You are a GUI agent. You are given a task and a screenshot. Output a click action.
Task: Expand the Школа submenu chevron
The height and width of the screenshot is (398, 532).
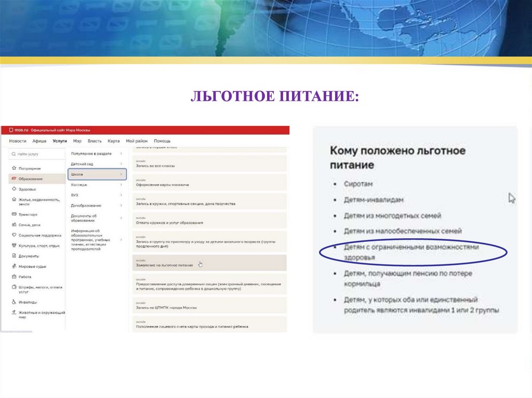pos(121,174)
